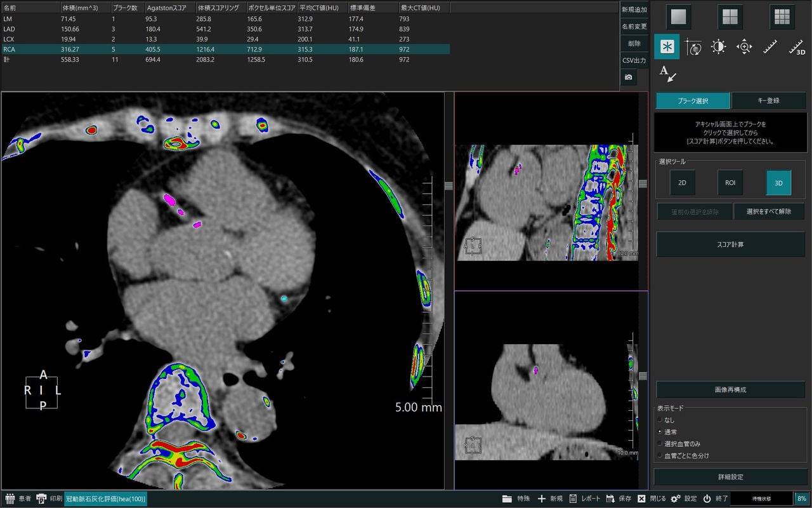The height and width of the screenshot is (508, 812).
Task: Click the slice slider handle beside the axial view
Action: coord(449,186)
